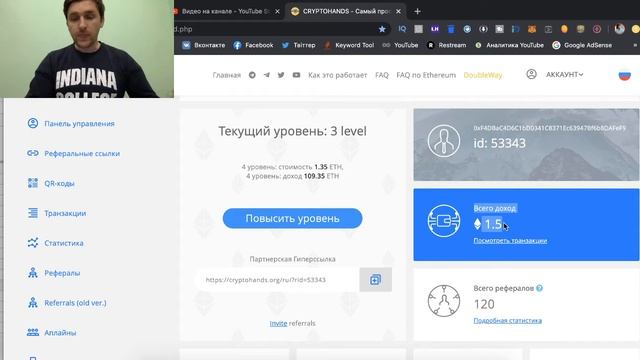Open Реферальные ссылки in the sidebar
This screenshot has height=360, width=640.
[x=73, y=153]
